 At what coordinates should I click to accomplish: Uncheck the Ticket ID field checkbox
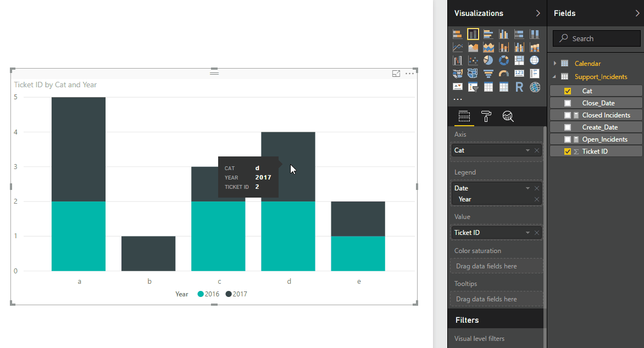pyautogui.click(x=568, y=151)
